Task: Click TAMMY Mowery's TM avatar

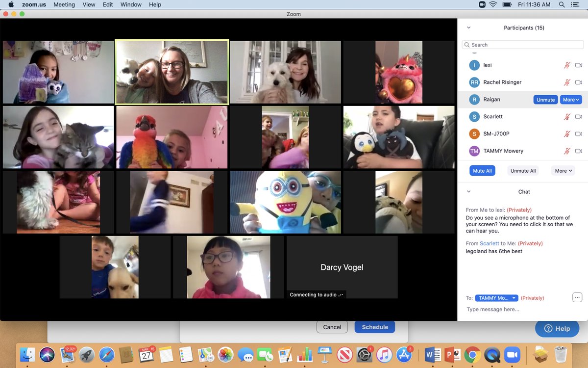Action: [x=474, y=151]
